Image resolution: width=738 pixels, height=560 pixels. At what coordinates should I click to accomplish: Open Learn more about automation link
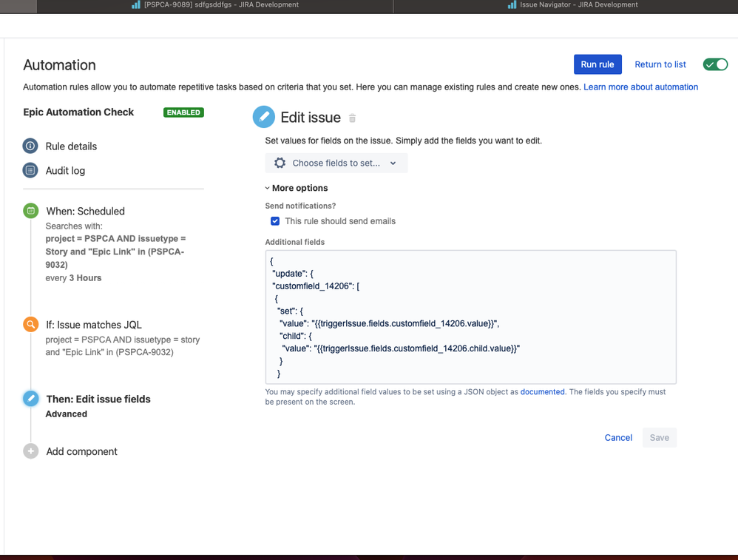(x=640, y=87)
